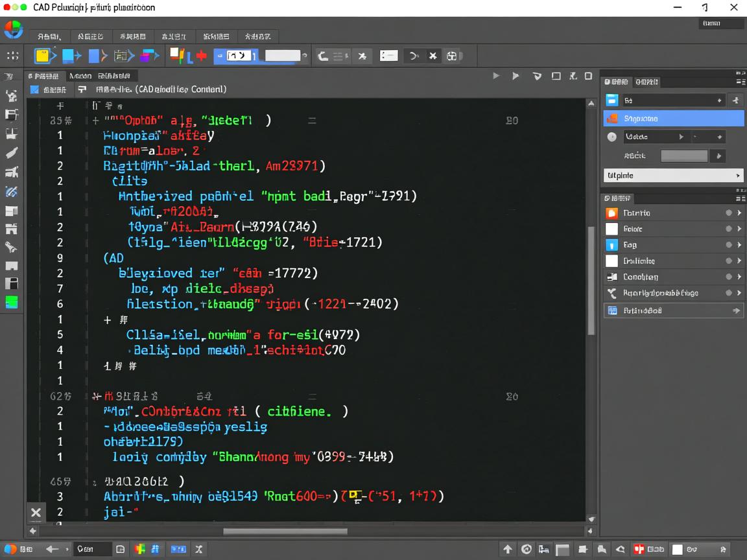Image resolution: width=747 pixels, height=560 pixels.
Task: Click the X icon at editor bottom-left
Action: coord(36,513)
